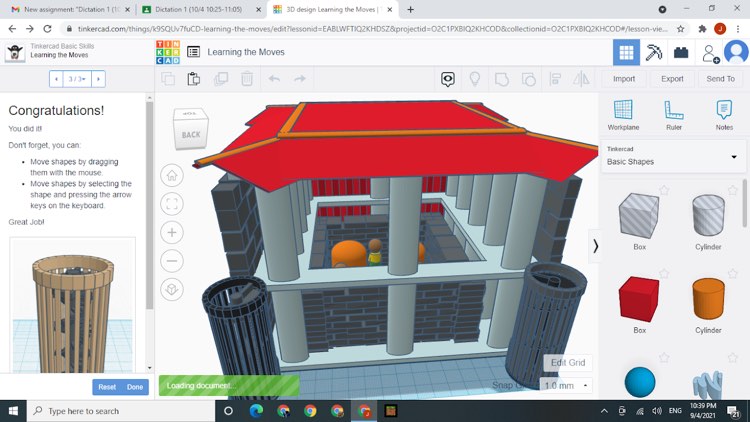
Task: Click the Delete trash can icon
Action: [x=247, y=78]
